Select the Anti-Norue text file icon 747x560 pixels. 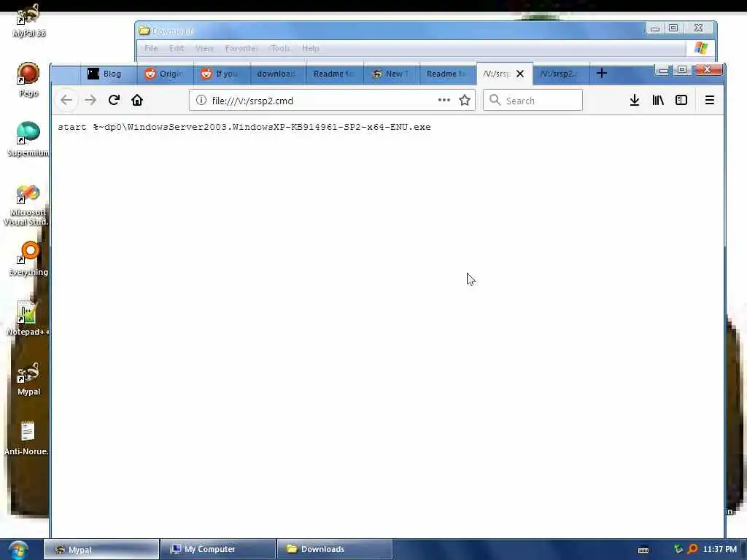[x=27, y=438]
